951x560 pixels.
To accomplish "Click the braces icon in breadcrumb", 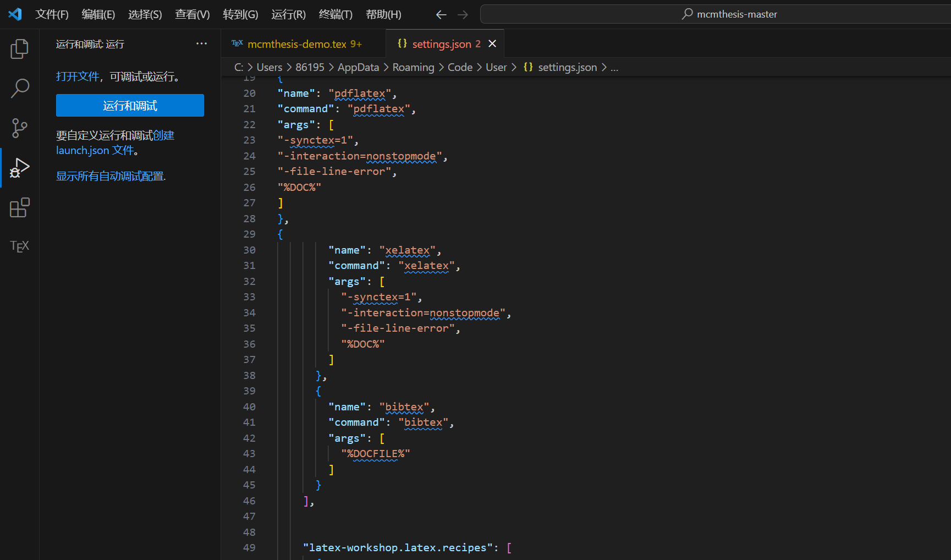I will pos(528,67).
